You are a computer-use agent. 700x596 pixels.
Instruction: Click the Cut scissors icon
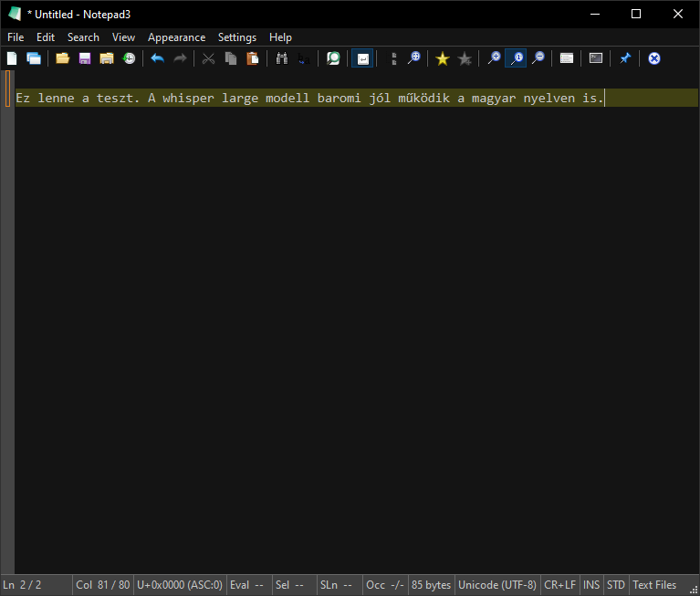208,58
